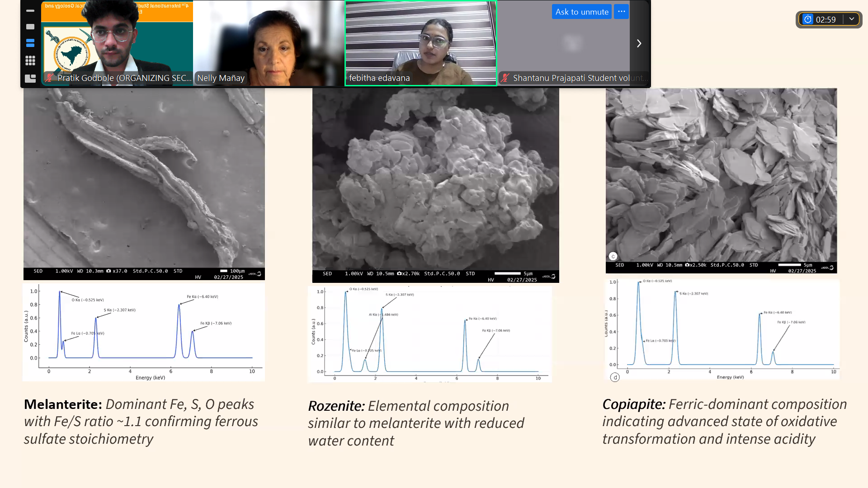Select the bottom-left window layout icon
868x488 pixels.
(x=30, y=78)
